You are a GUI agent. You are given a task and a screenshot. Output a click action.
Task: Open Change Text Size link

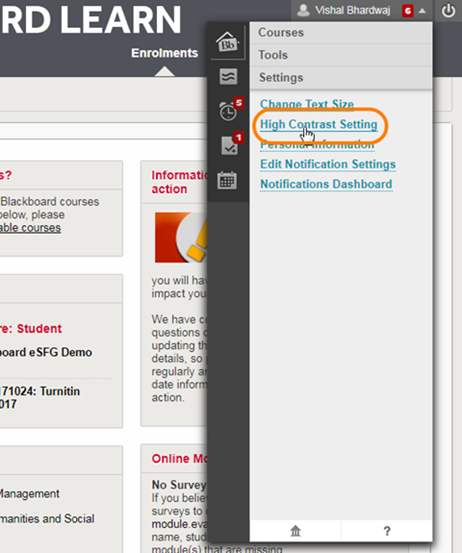(x=307, y=104)
